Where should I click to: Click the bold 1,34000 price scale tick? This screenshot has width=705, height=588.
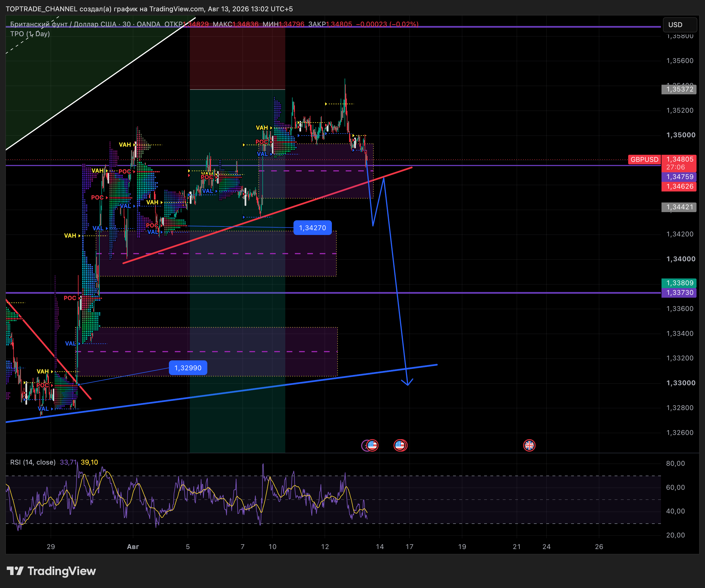tap(681, 259)
